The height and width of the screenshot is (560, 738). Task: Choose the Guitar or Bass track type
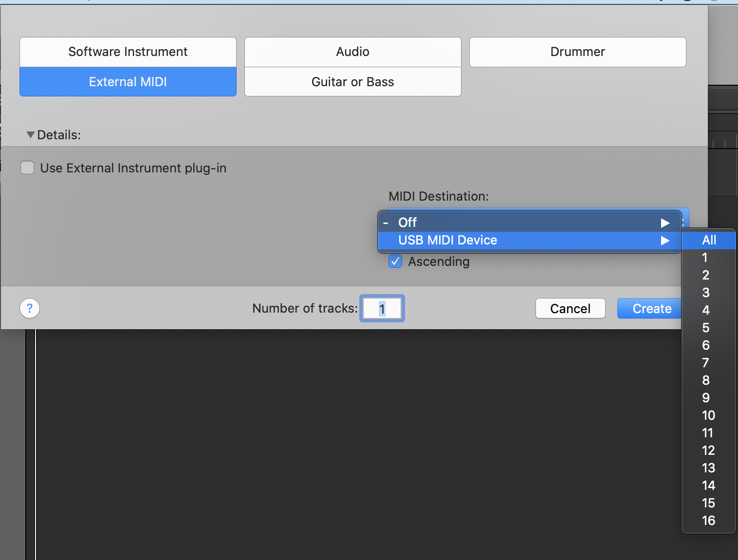353,82
